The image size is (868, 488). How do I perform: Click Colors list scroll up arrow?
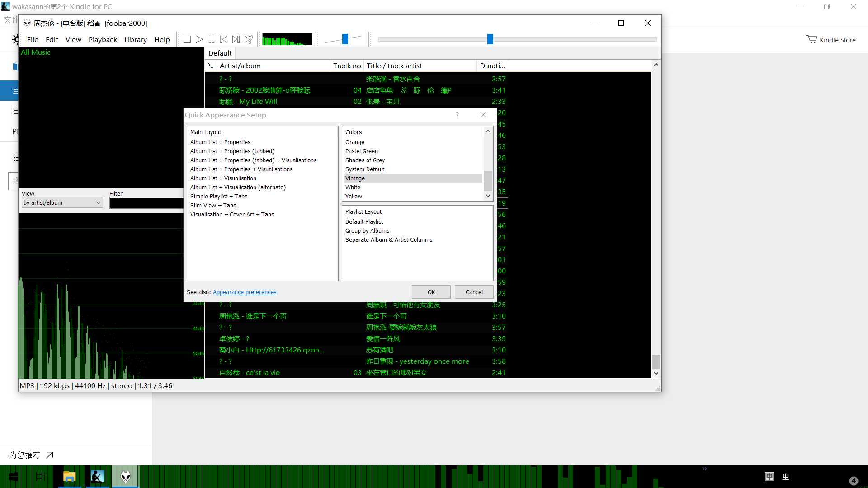coord(488,131)
